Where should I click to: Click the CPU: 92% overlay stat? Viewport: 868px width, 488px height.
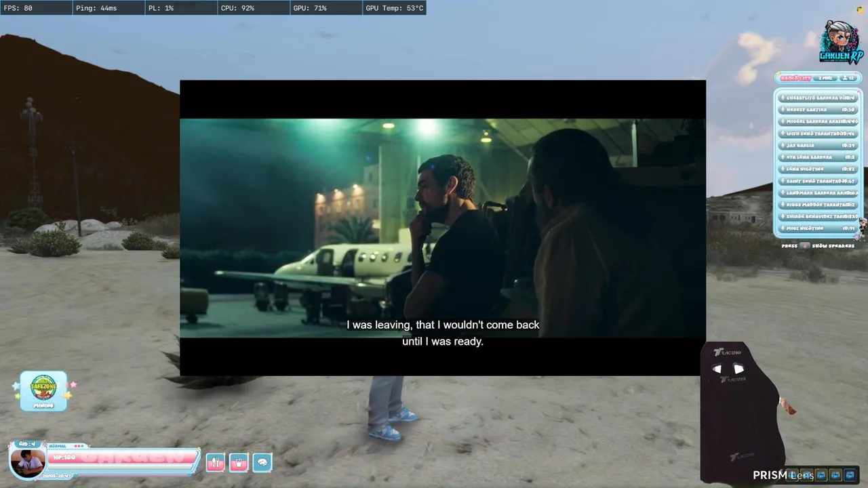coord(254,8)
